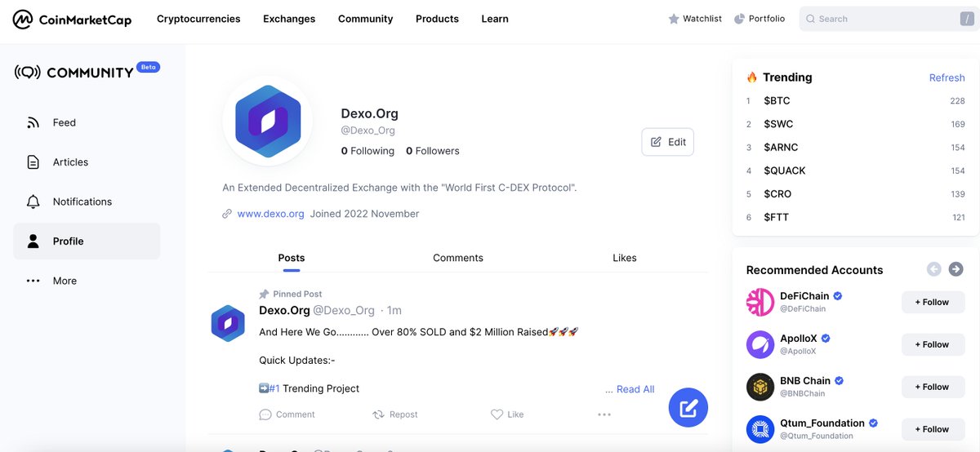Click the Trending fire icon
The height and width of the screenshot is (452, 980).
(x=752, y=78)
